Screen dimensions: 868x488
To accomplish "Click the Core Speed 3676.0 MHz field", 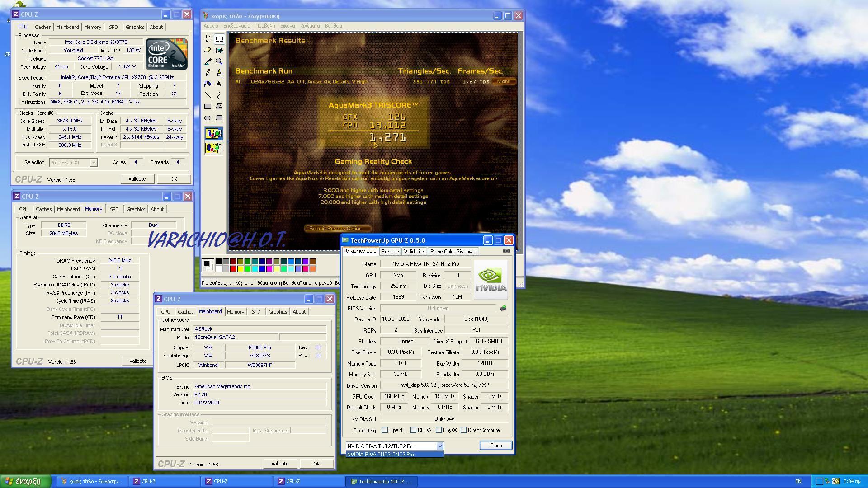I will click(x=70, y=121).
